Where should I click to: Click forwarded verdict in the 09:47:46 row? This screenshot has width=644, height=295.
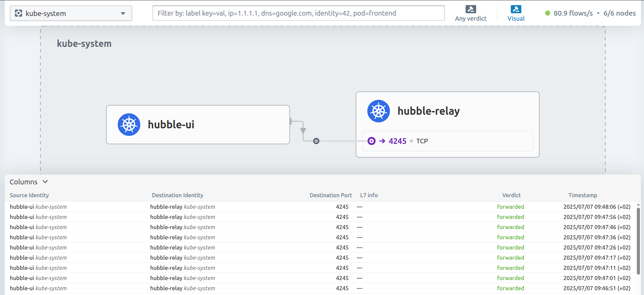tap(510, 227)
